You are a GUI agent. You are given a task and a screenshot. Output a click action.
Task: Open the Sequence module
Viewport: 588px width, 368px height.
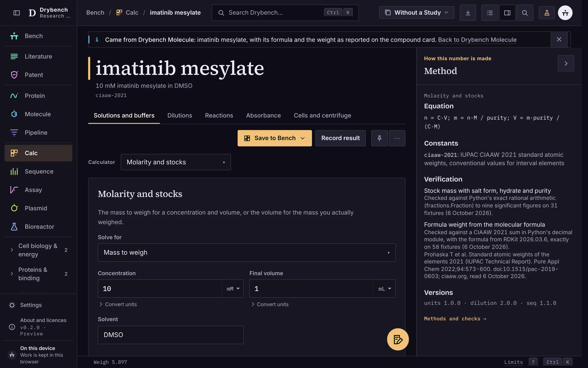(38, 172)
